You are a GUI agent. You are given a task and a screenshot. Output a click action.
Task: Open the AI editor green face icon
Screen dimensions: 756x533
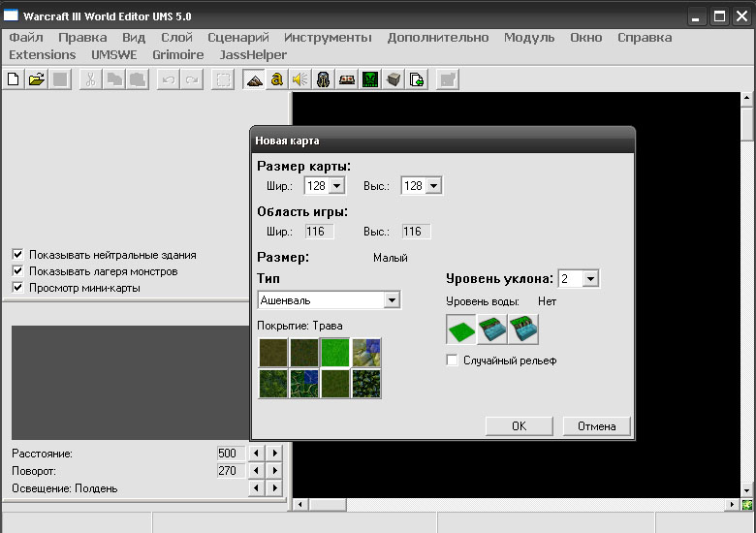pos(370,79)
